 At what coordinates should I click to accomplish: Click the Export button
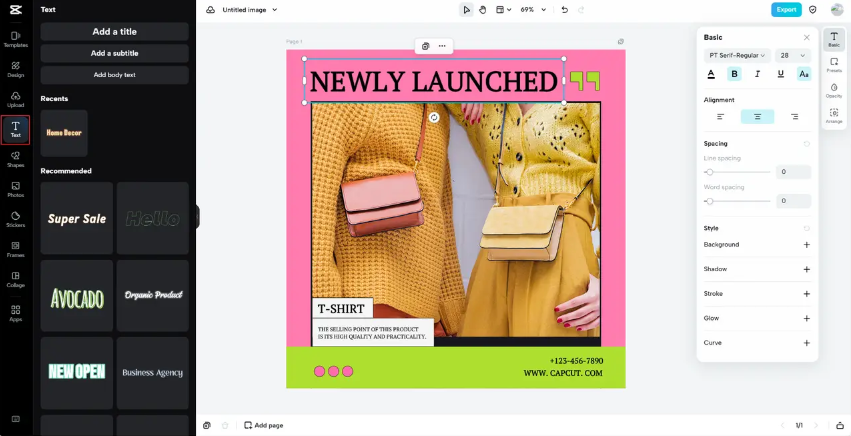[786, 10]
